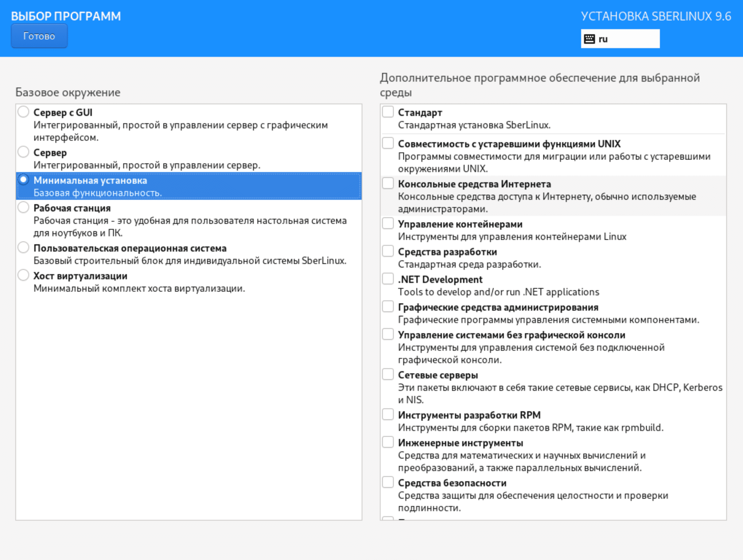Click the description 'Базовая функциональность.'
The height and width of the screenshot is (560, 743).
pyautogui.click(x=98, y=193)
